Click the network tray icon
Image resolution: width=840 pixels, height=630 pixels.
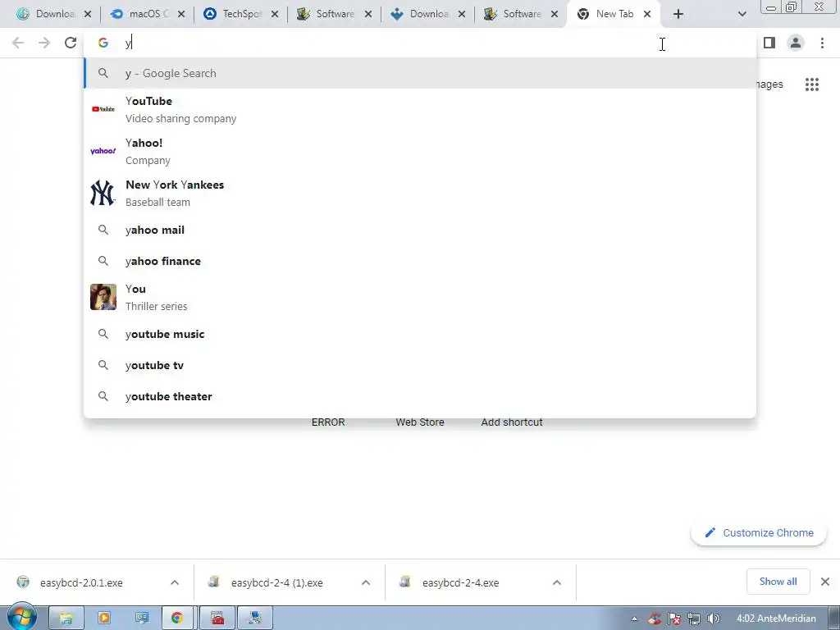[x=694, y=619]
